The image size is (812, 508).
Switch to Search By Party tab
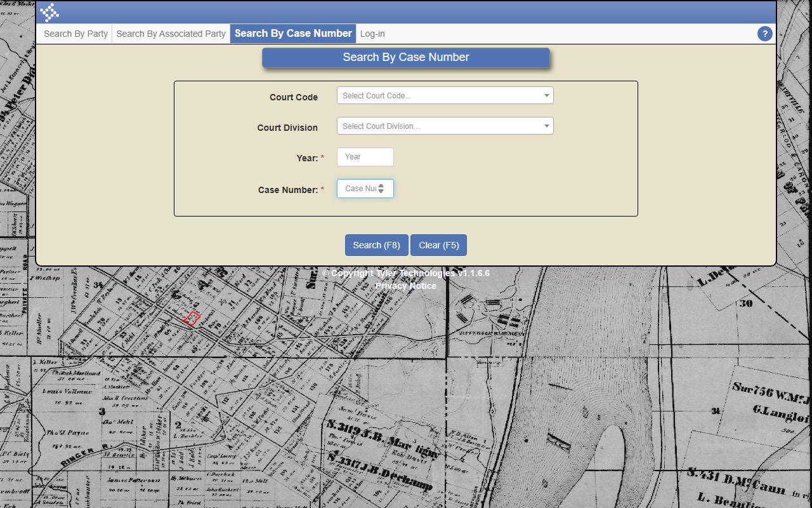click(75, 34)
